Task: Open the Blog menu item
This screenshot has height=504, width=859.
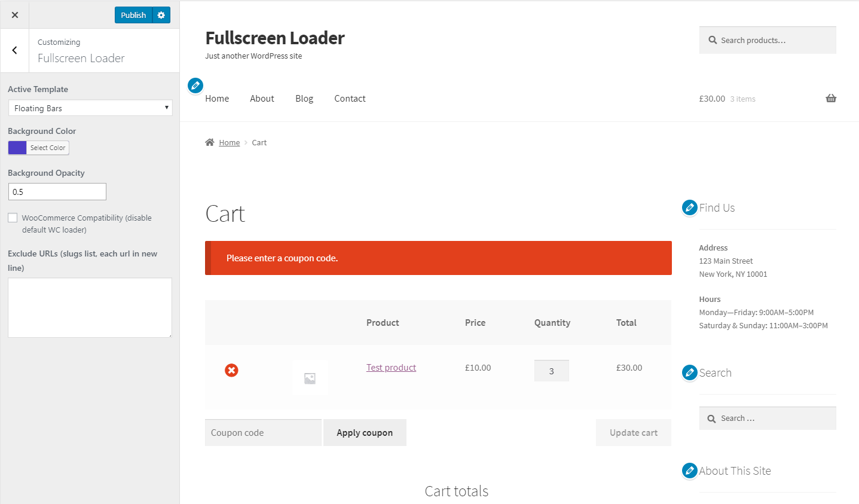Action: click(x=304, y=99)
